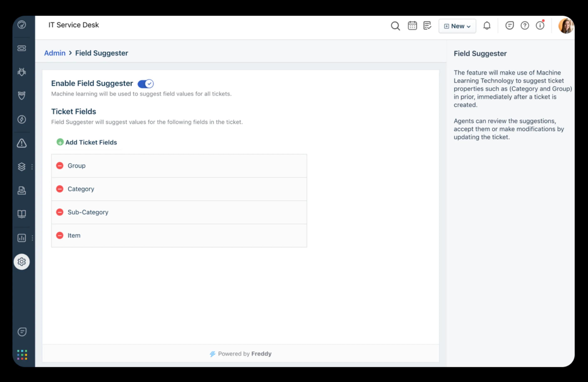The height and width of the screenshot is (382, 588).
Task: Open the top bar chat message icon
Action: pyautogui.click(x=510, y=26)
